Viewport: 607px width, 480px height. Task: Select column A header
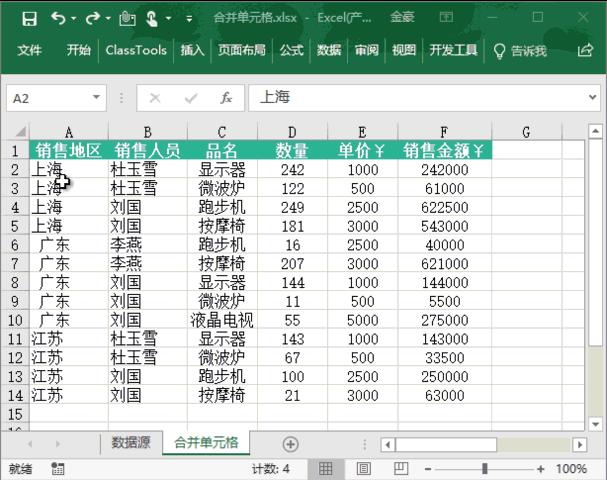(69, 132)
